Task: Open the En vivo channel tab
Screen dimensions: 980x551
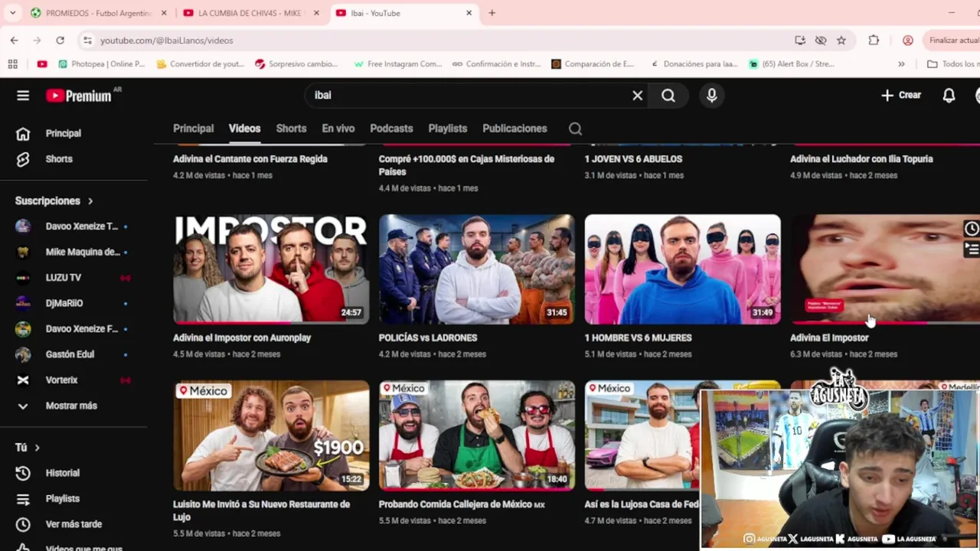Action: pos(338,129)
